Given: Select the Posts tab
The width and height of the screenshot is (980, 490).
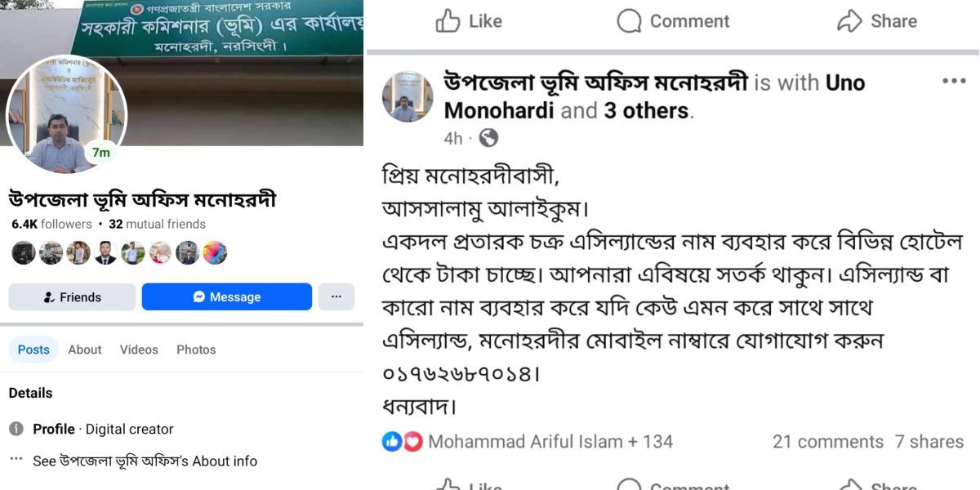Looking at the screenshot, I should (x=33, y=350).
